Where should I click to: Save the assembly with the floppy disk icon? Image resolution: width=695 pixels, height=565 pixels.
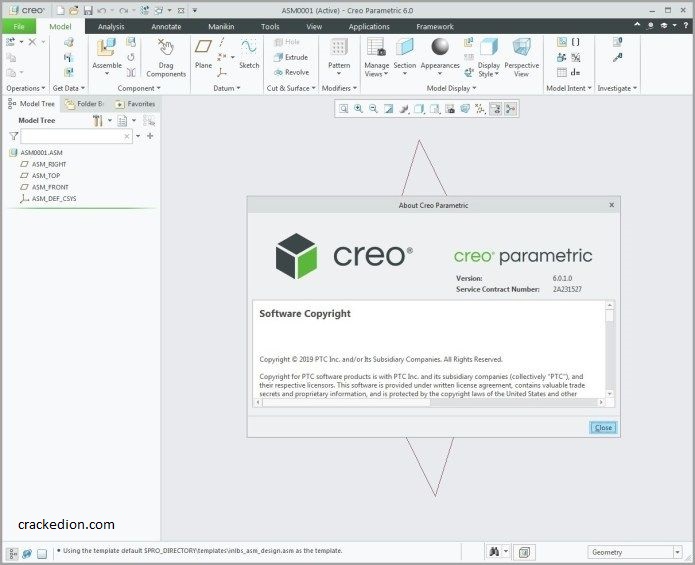88,10
